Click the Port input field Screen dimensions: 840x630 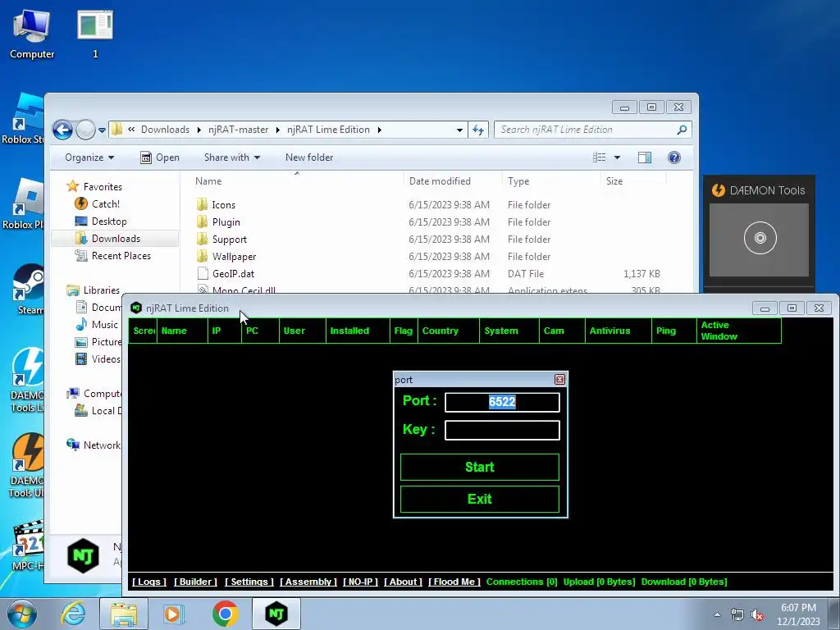[x=502, y=402]
